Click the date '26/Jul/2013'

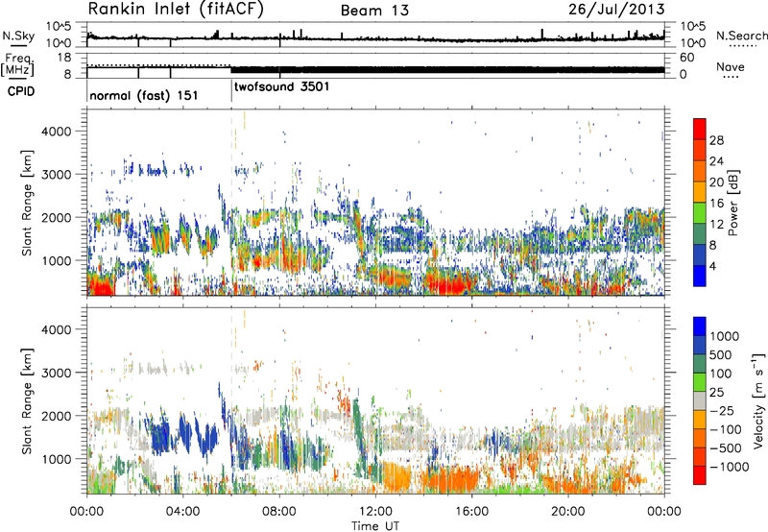616,10
